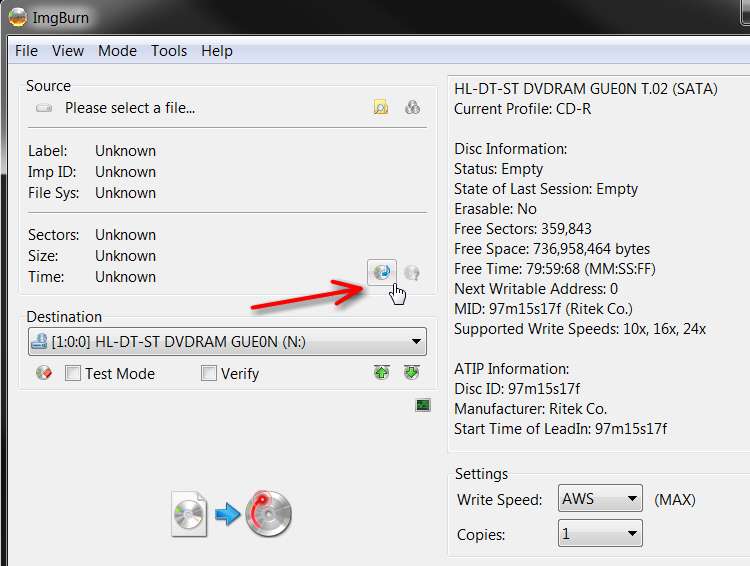The height and width of the screenshot is (566, 750).
Task: Open the Write Speed AWS dropdown
Action: (x=600, y=499)
